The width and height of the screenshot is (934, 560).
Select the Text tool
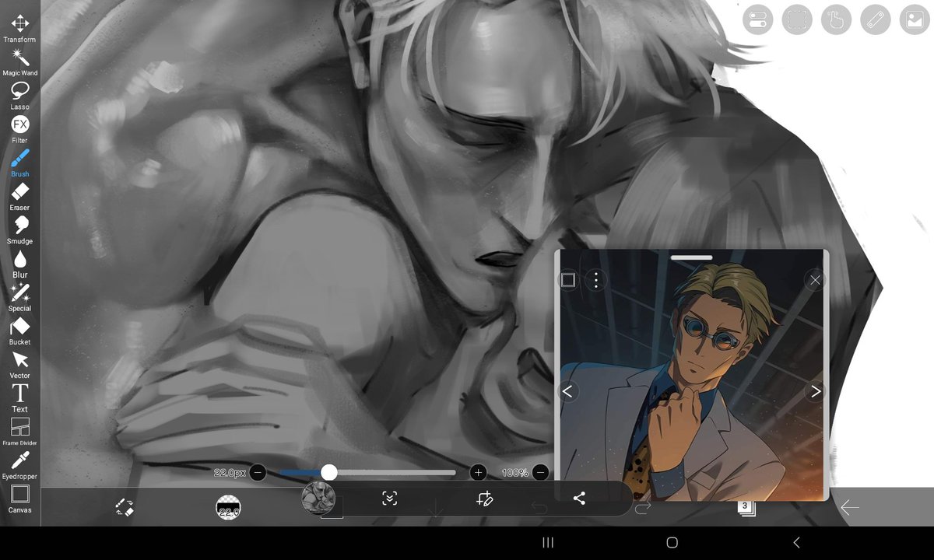click(x=19, y=398)
